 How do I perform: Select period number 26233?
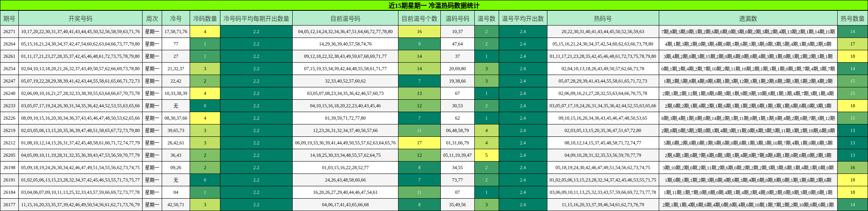9,106
